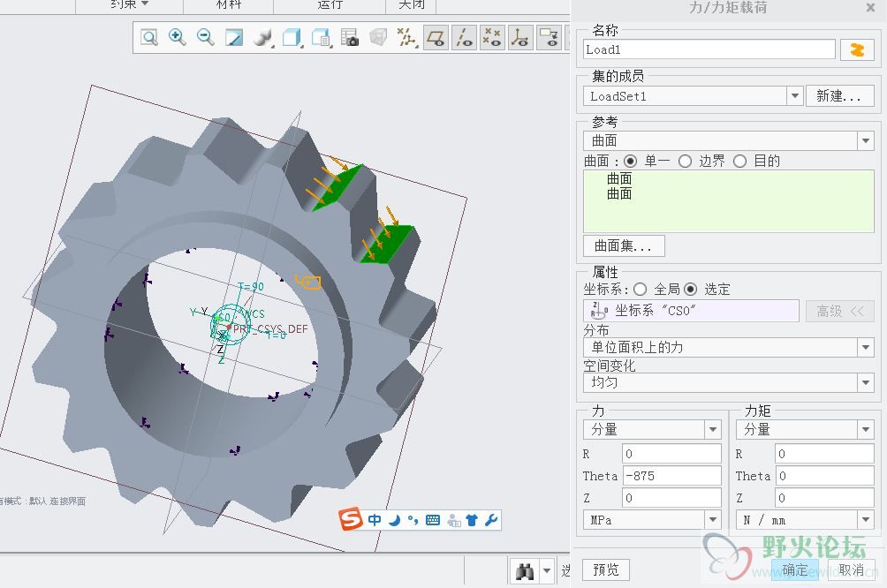Viewport: 887px width, 588px height.
Task: Click the 坐标系 "CS0" selection field
Action: click(x=691, y=311)
